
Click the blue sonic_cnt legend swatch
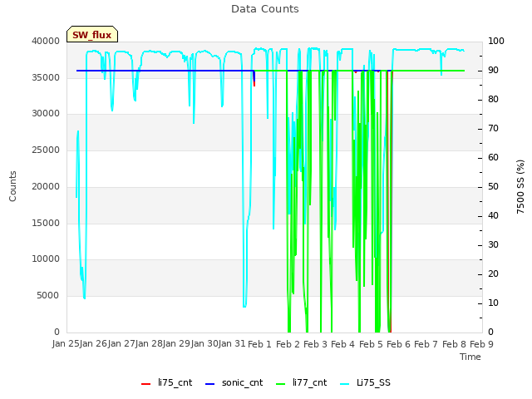(x=210, y=384)
